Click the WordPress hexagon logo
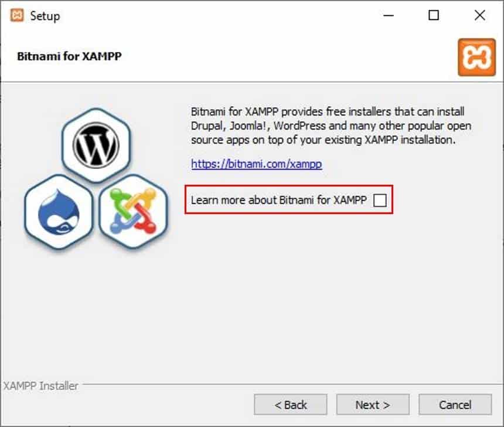The width and height of the screenshot is (504, 427). click(96, 145)
